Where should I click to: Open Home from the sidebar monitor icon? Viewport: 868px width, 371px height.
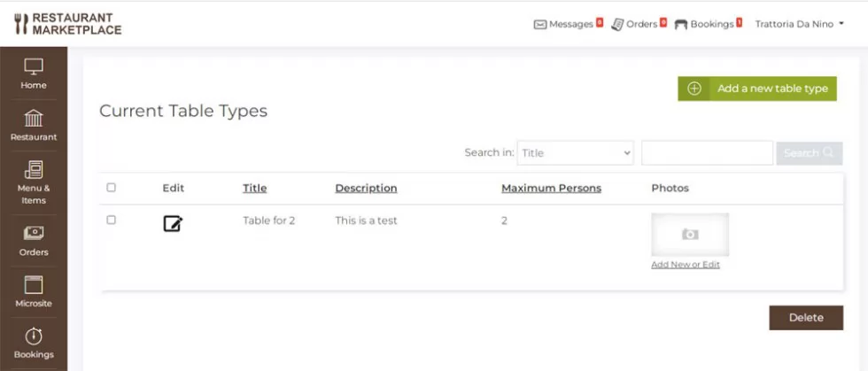pos(34,67)
